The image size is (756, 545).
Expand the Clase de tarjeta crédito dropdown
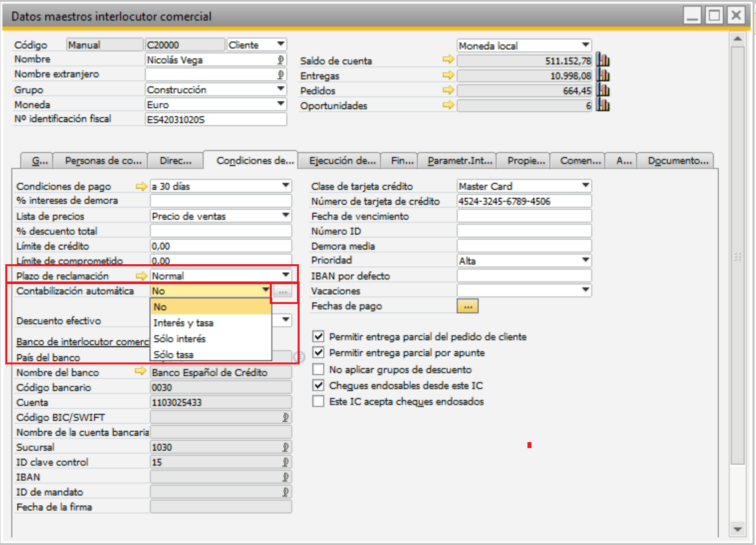tap(585, 186)
